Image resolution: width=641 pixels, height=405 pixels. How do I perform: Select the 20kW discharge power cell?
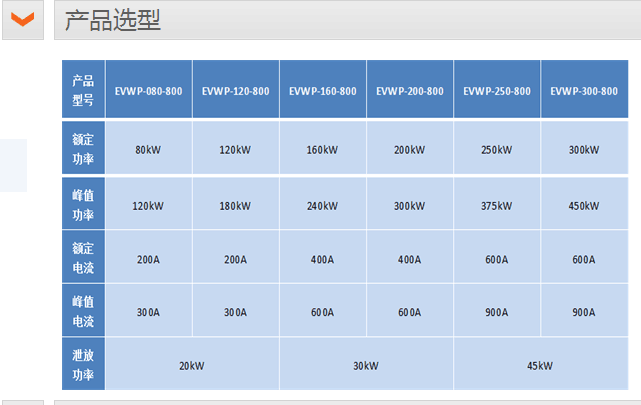click(191, 365)
